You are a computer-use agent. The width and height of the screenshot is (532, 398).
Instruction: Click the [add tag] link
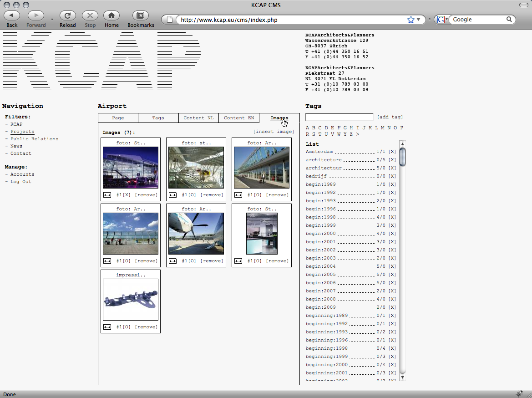[390, 117]
